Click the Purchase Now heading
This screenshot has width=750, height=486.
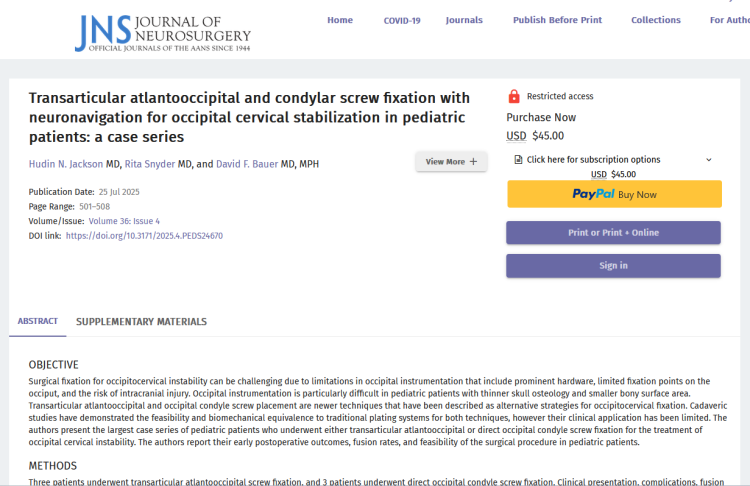pos(541,117)
